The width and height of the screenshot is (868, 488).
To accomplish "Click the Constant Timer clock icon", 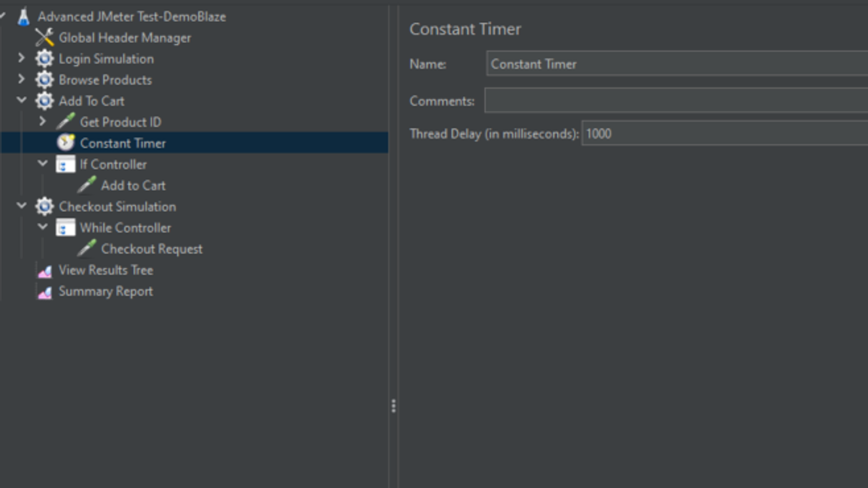I will pos(66,143).
